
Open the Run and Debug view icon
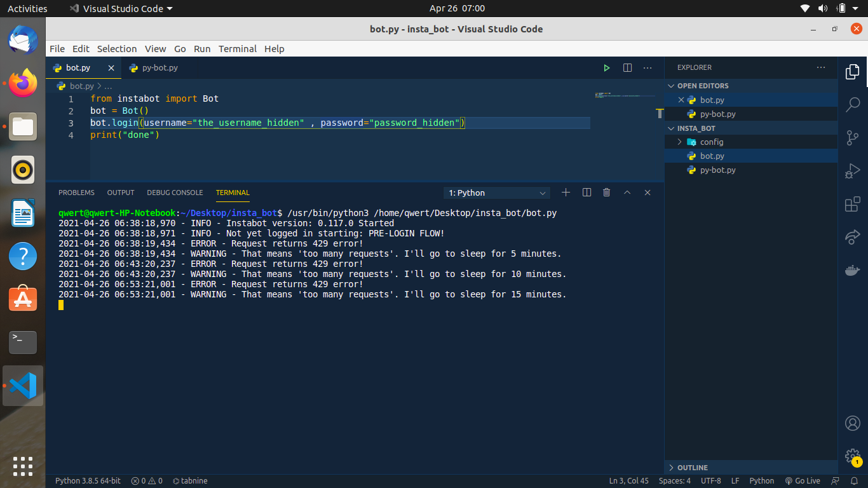tap(853, 171)
